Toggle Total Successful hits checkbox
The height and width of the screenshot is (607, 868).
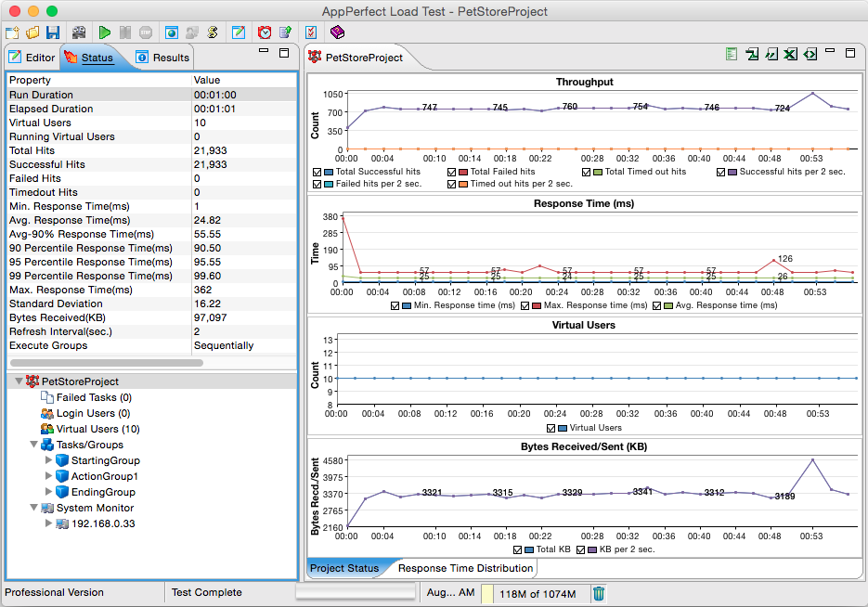[317, 172]
